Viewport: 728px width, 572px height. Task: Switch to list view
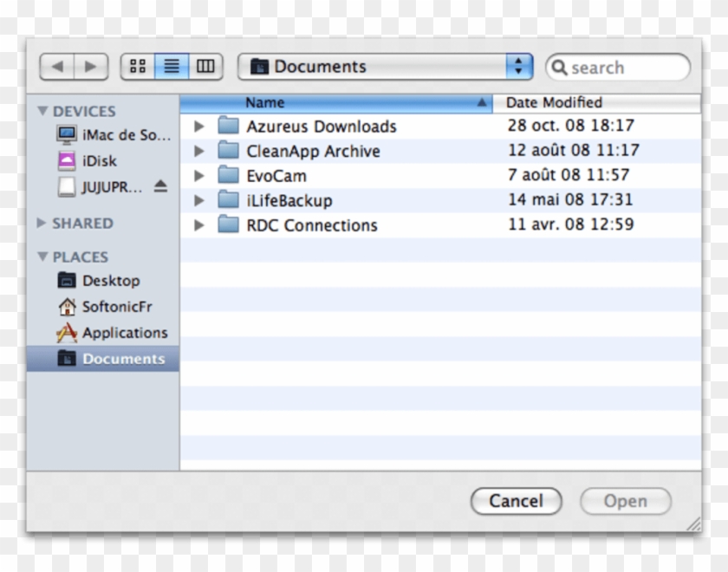pyautogui.click(x=172, y=67)
